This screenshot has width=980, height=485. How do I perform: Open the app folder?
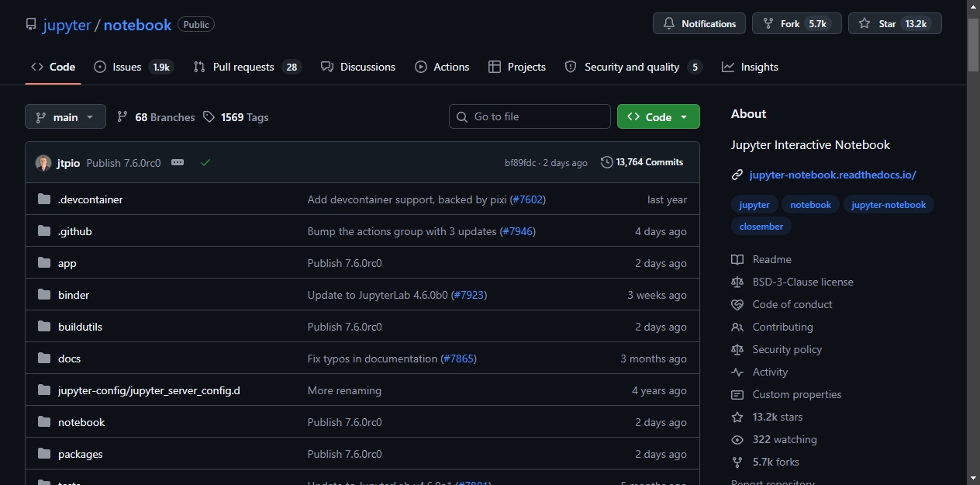[67, 263]
